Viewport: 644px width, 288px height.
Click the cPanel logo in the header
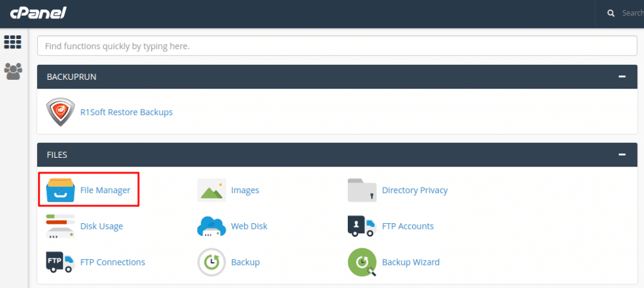tap(38, 13)
